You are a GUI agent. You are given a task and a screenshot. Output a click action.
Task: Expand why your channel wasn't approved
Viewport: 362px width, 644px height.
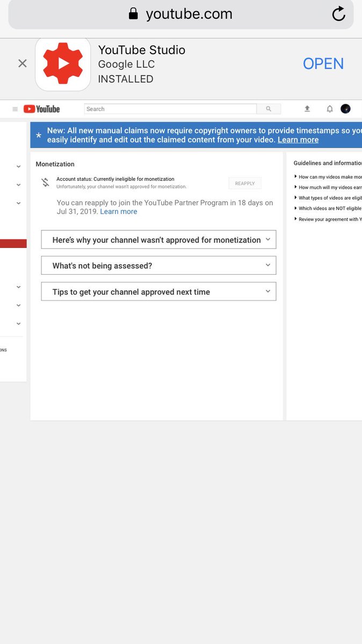click(158, 240)
